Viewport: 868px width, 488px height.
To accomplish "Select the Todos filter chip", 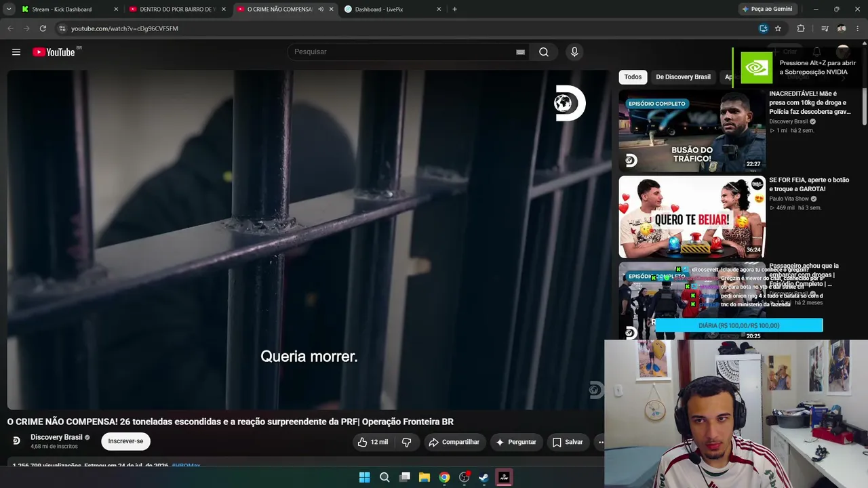I will pos(633,77).
